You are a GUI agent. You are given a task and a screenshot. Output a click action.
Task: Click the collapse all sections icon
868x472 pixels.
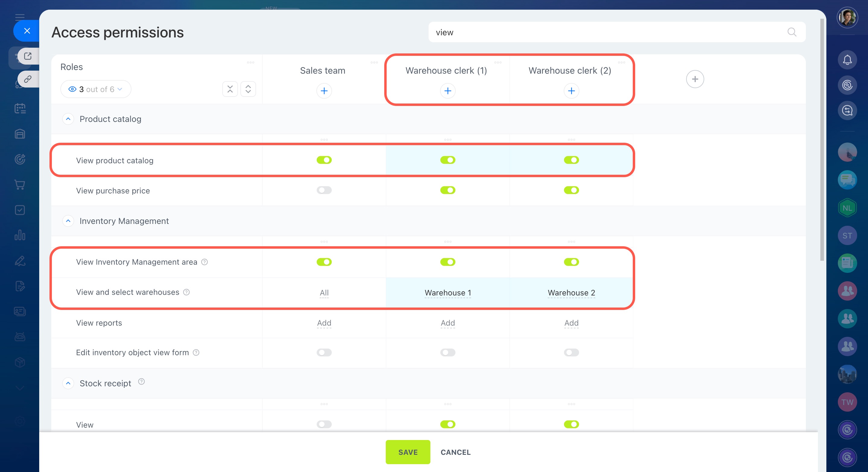click(x=230, y=89)
